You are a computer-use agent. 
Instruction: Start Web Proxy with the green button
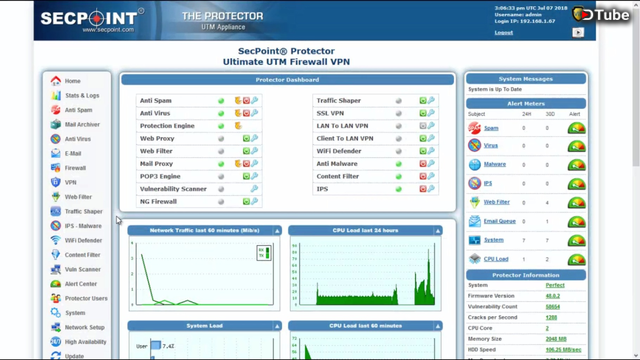(x=246, y=138)
